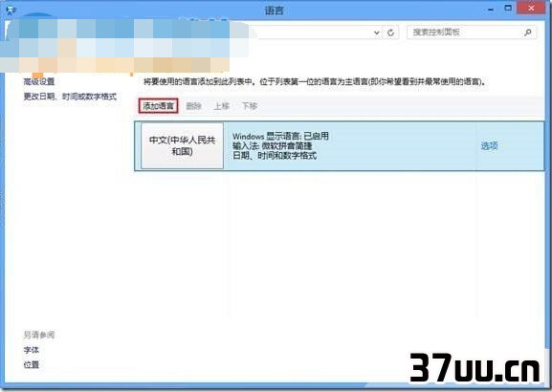552x392 pixels.
Task: Click 下移 to move the language down
Action: point(250,105)
